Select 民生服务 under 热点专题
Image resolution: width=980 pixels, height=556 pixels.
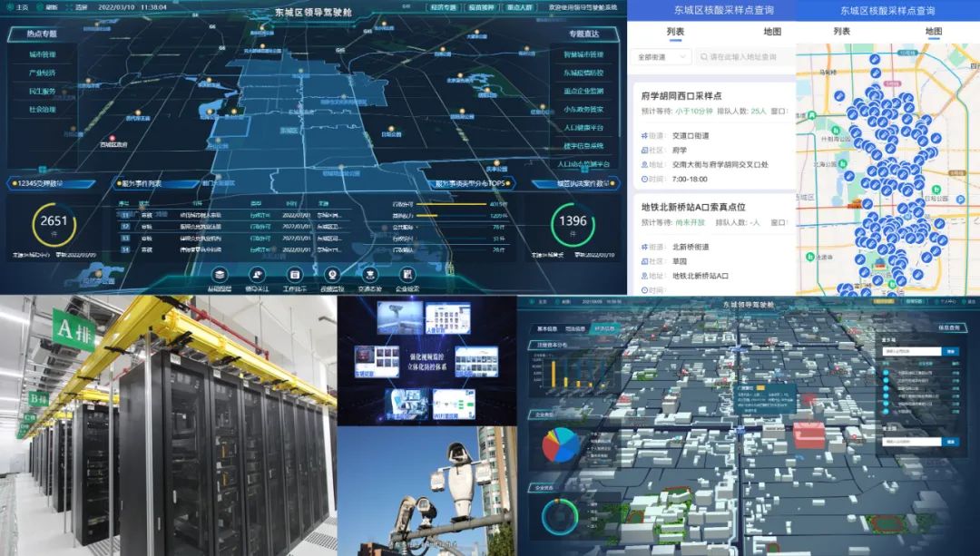pos(43,92)
